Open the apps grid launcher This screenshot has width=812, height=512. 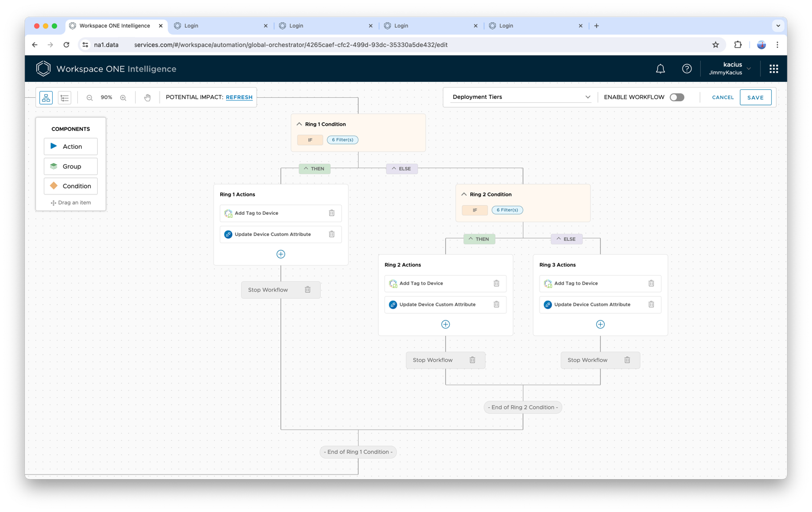point(773,69)
